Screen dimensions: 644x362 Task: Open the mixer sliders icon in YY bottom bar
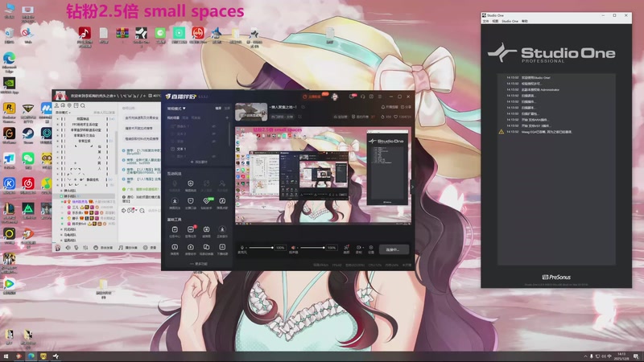85,248
